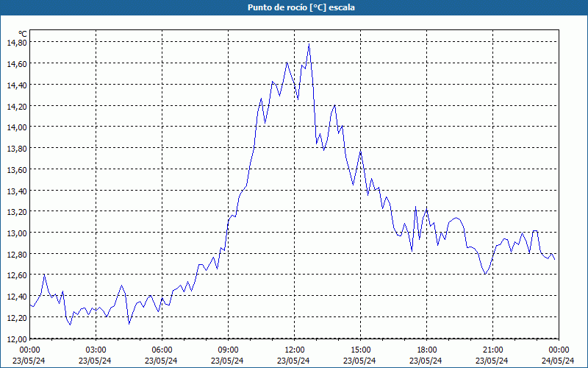This screenshot has width=588, height=368.
Task: Click the 15:00 time label on x-axis
Action: (360, 350)
